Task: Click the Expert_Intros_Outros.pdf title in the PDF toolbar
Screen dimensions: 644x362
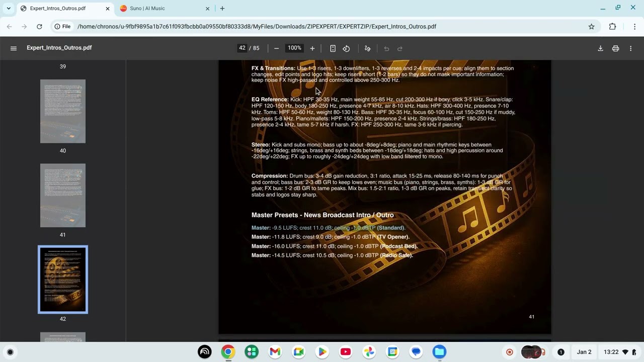Action: tap(59, 48)
